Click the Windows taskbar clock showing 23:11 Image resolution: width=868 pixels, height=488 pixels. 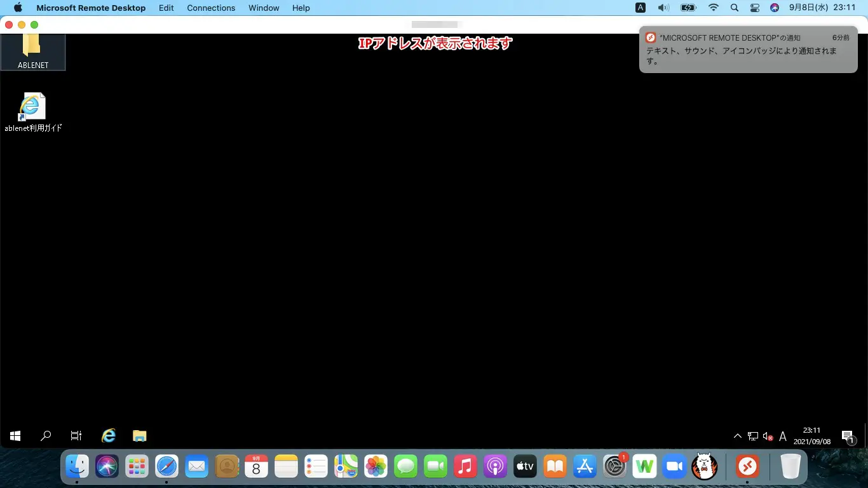pos(811,436)
